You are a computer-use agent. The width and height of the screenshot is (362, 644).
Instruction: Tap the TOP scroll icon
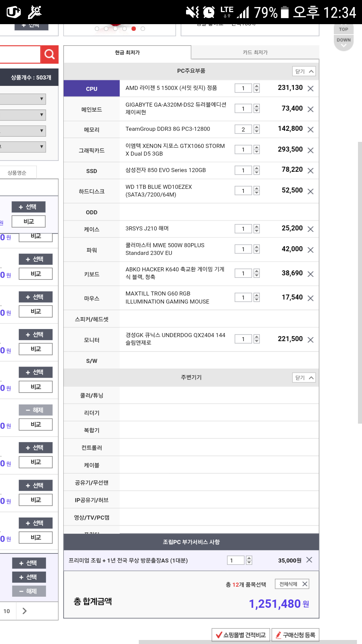coord(343,29)
